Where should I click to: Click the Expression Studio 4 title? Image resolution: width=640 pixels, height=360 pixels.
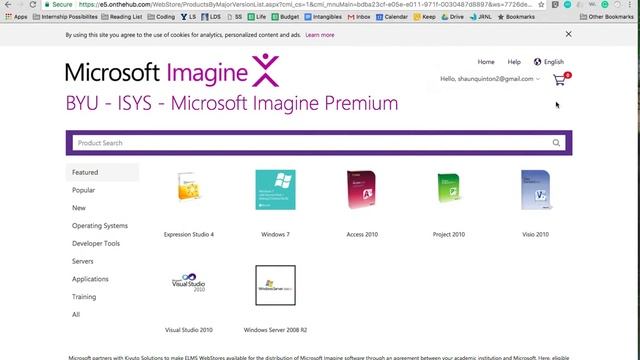(189, 235)
